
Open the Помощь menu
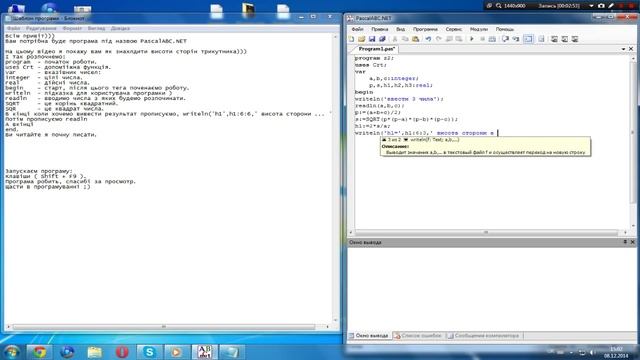(505, 29)
